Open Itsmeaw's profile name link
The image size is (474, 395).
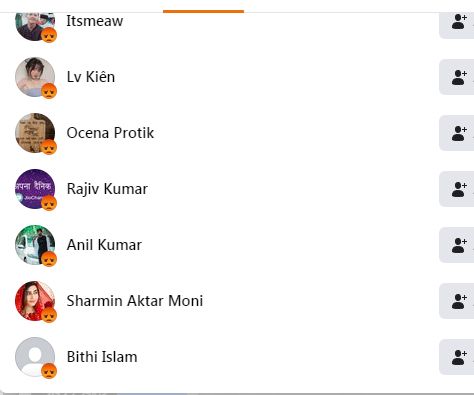pos(95,21)
